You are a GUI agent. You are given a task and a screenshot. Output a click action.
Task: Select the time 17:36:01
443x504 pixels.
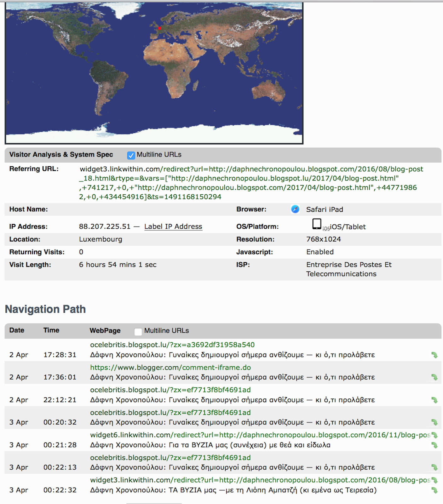60,377
